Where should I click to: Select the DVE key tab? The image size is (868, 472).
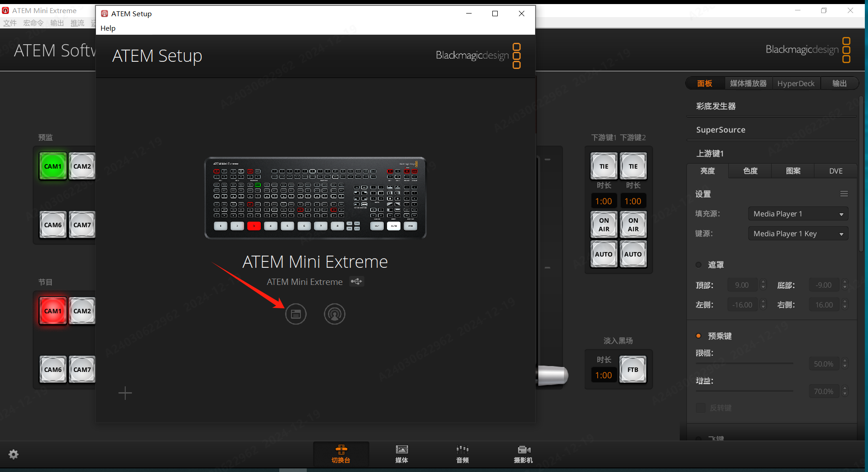[836, 171]
